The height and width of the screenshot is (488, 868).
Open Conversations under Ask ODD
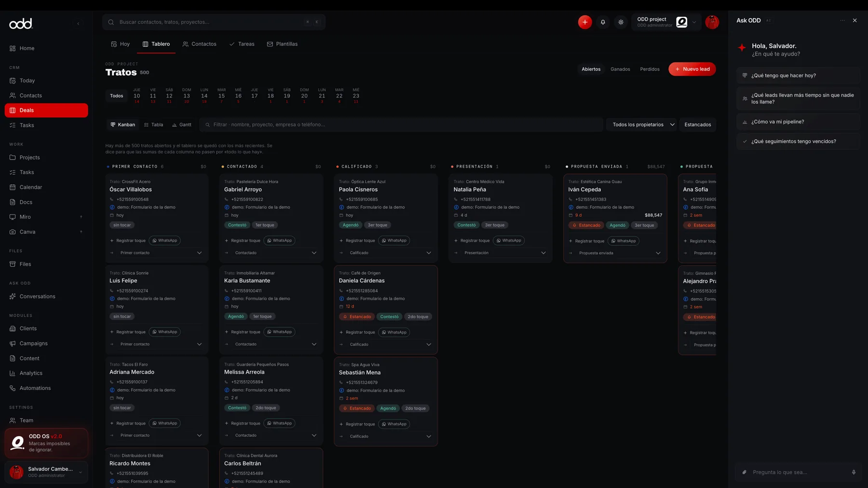pos(46,296)
